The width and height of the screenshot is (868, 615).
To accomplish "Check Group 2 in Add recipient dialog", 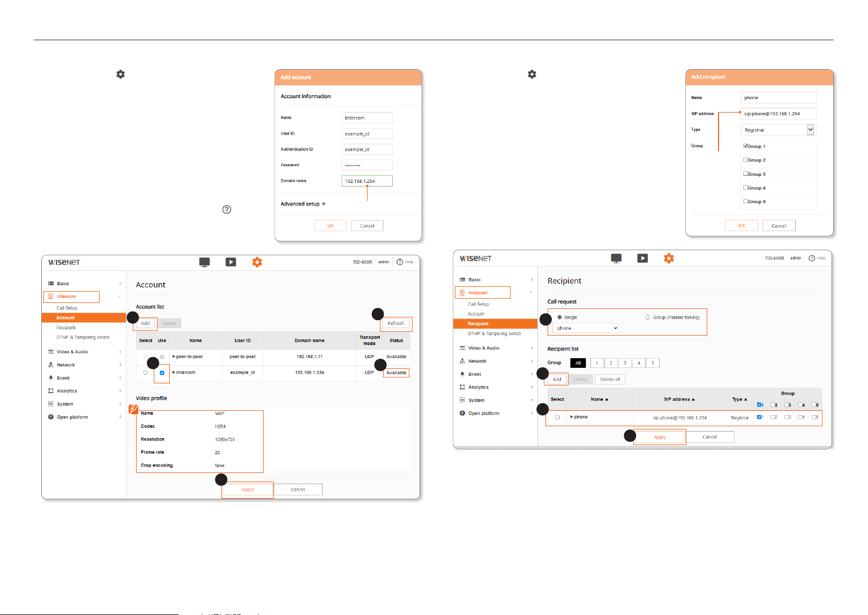I will tap(745, 160).
